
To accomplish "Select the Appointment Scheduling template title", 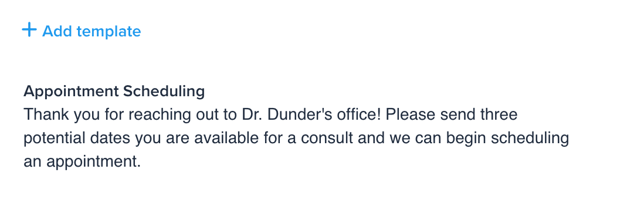I will click(x=114, y=92).
